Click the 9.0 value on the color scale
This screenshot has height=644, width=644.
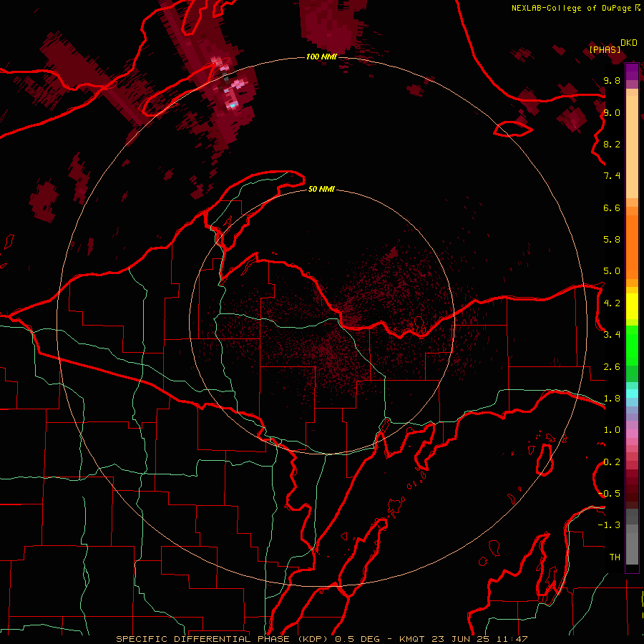pyautogui.click(x=612, y=112)
